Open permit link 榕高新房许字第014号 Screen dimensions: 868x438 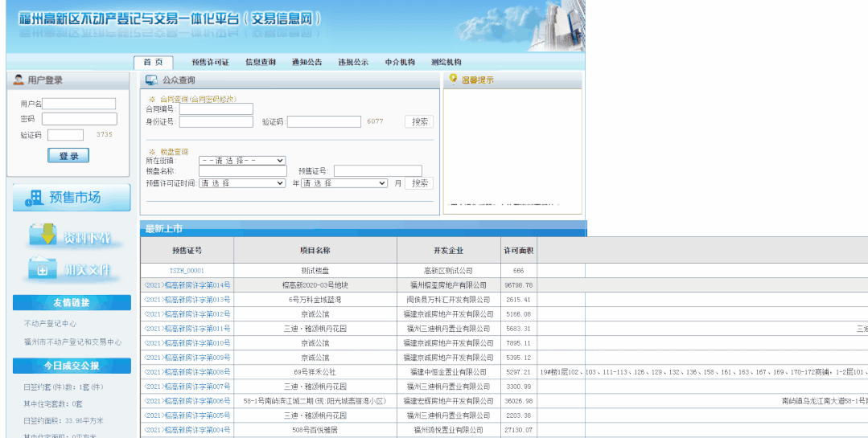tap(187, 285)
